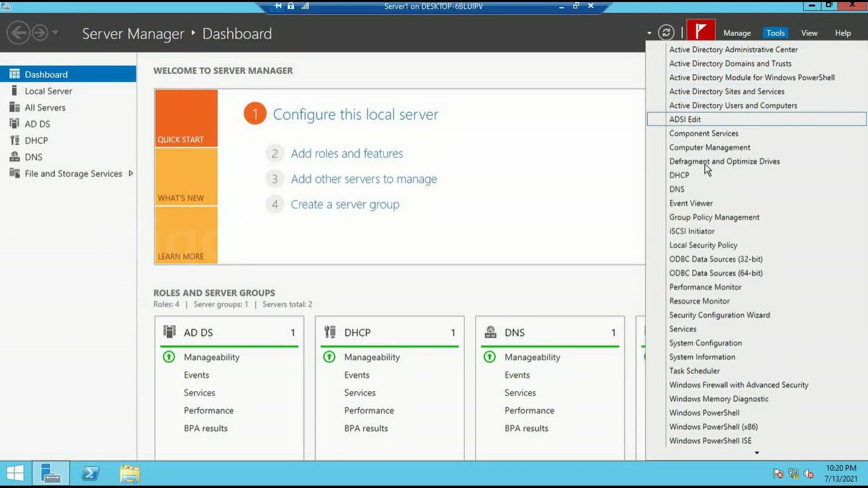The width and height of the screenshot is (868, 488).
Task: Click Add other servers to manage
Action: (363, 179)
